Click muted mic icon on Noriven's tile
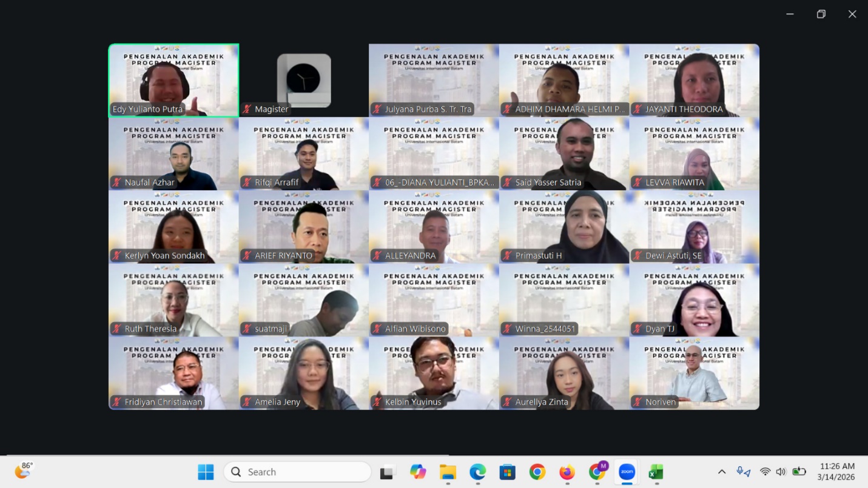 [x=638, y=402]
